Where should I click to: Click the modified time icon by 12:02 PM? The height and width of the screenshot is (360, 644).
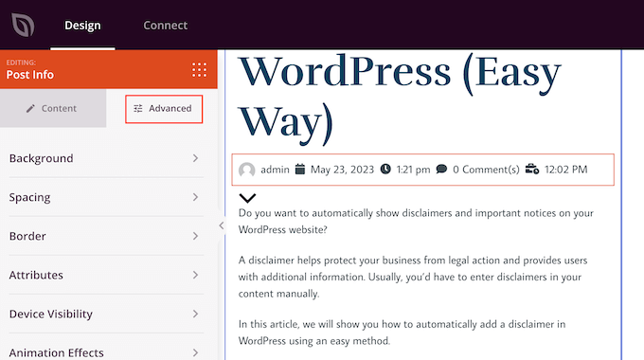pyautogui.click(x=532, y=169)
